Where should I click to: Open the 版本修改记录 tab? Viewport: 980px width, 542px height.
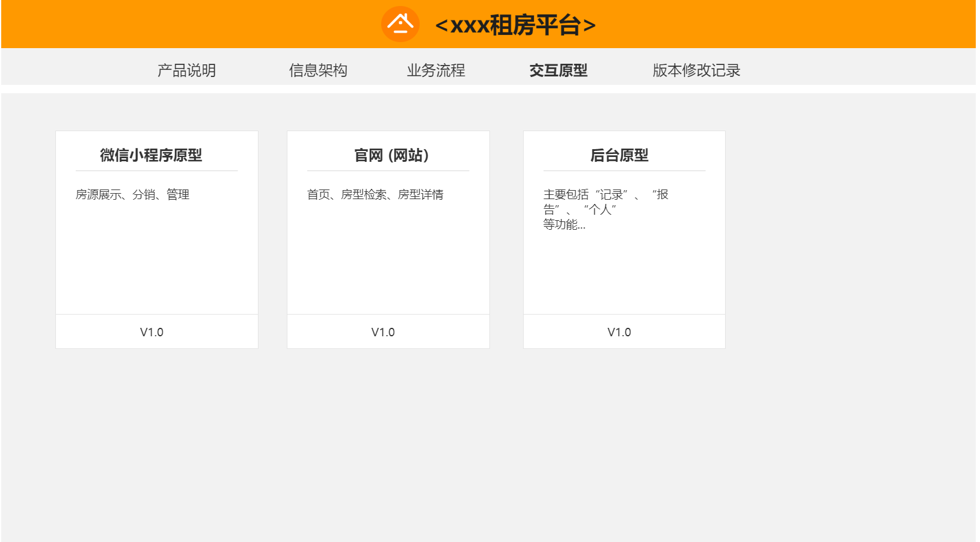tap(696, 70)
